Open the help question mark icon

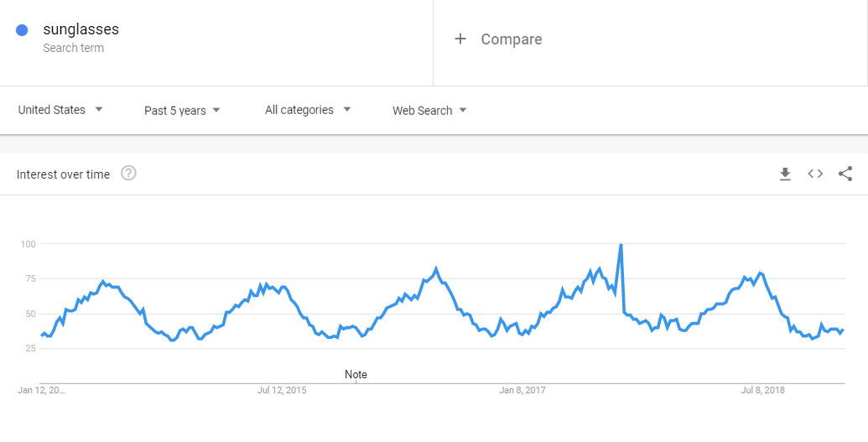[x=128, y=174]
